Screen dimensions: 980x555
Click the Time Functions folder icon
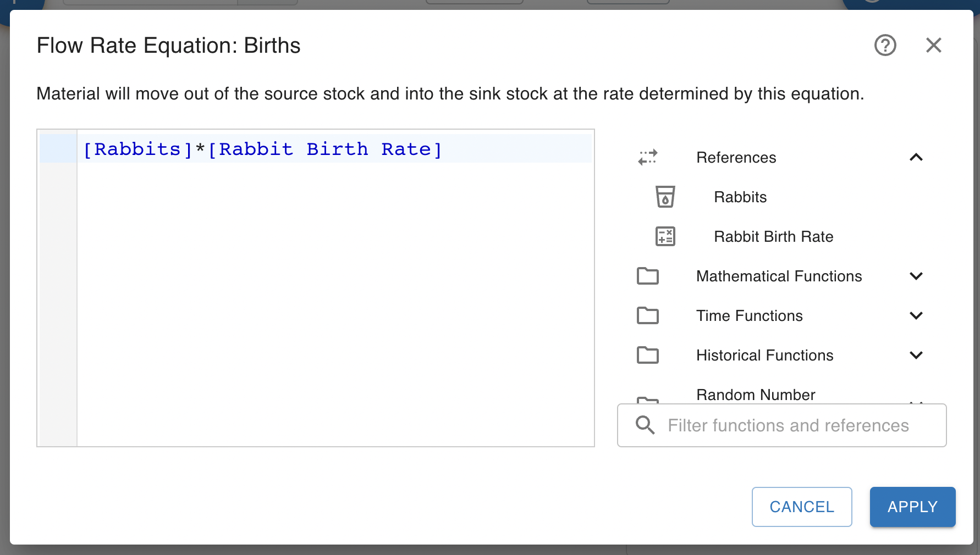click(648, 315)
